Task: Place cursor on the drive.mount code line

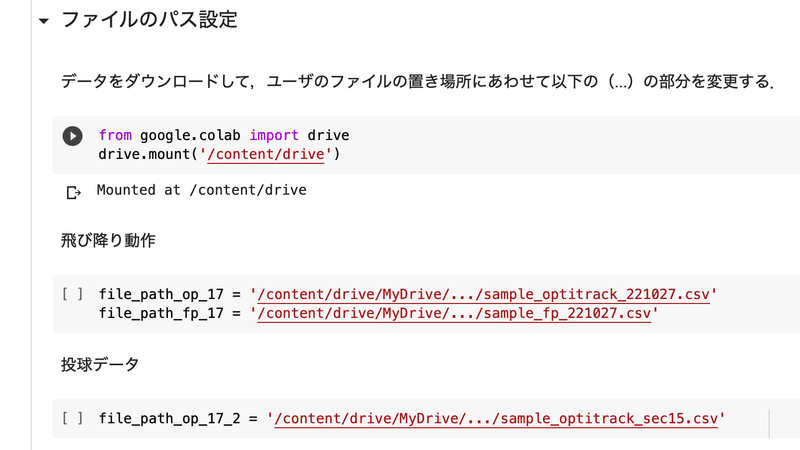Action: [219, 154]
